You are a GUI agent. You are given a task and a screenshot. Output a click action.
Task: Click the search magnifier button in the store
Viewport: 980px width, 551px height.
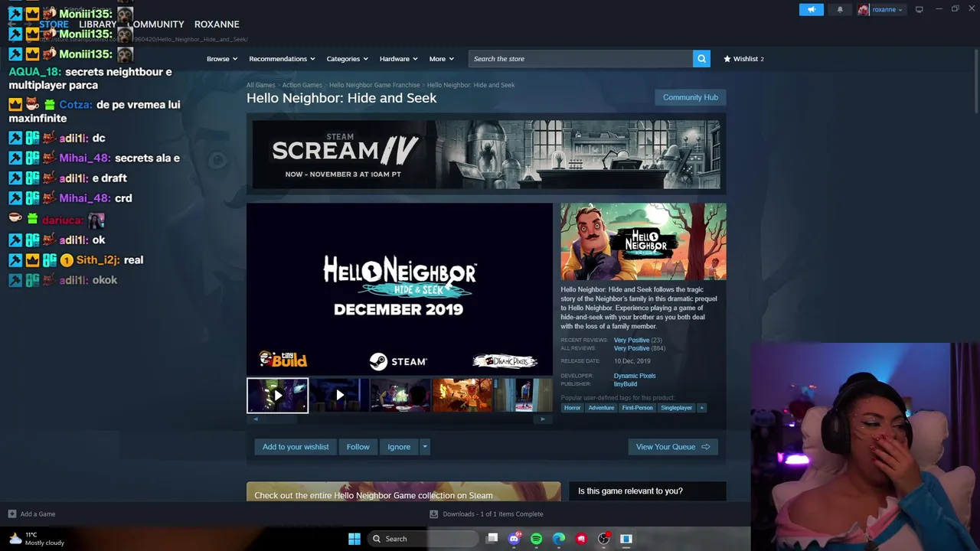pyautogui.click(x=701, y=59)
